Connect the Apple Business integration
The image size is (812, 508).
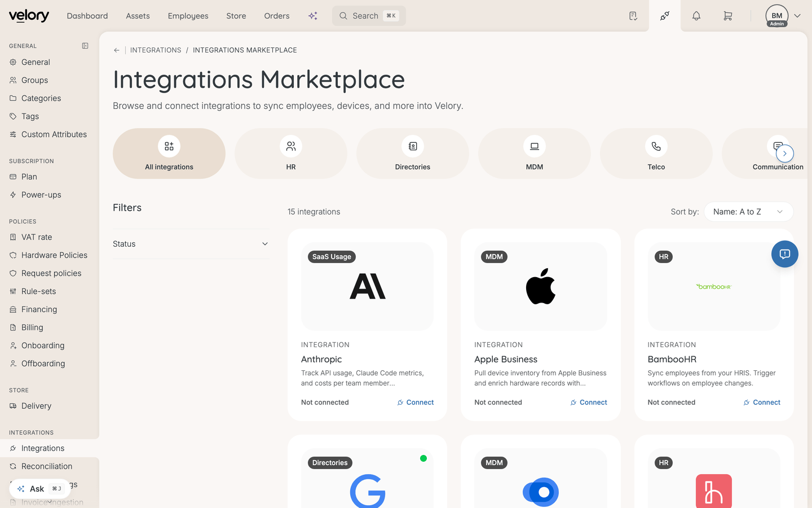click(589, 402)
